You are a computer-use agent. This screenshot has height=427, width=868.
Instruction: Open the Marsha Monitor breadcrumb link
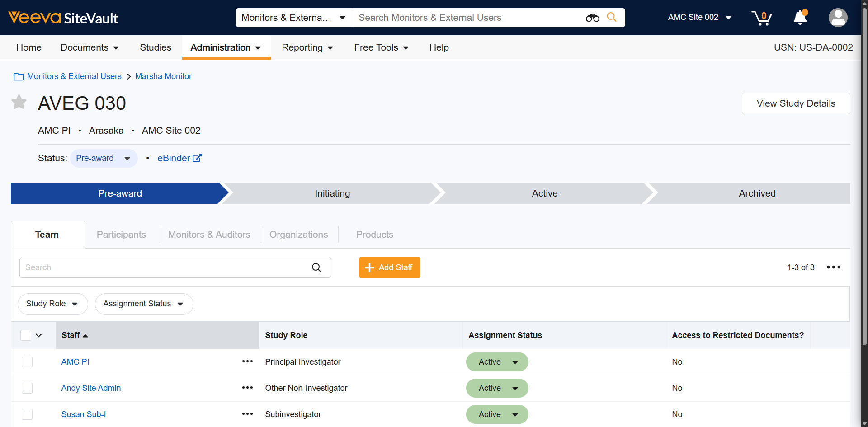163,76
